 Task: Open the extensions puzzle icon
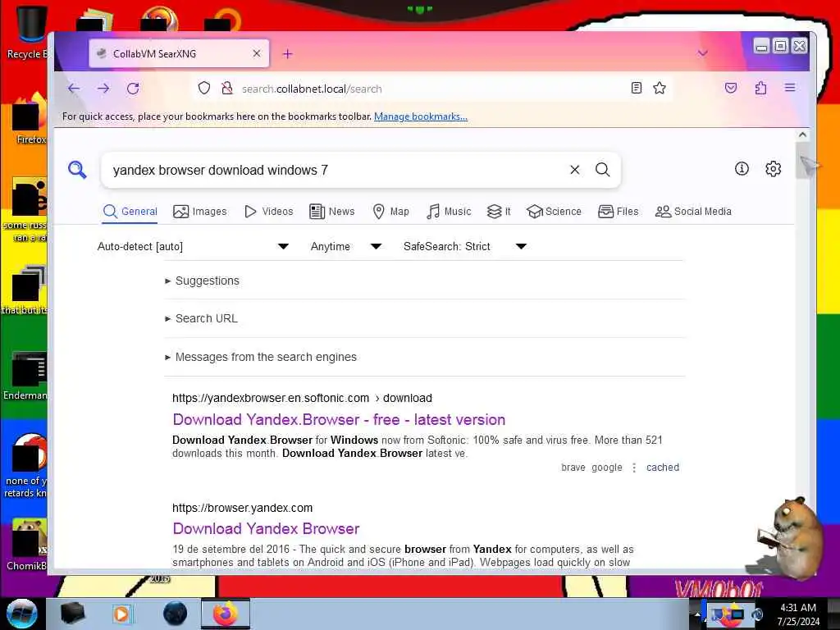(760, 88)
